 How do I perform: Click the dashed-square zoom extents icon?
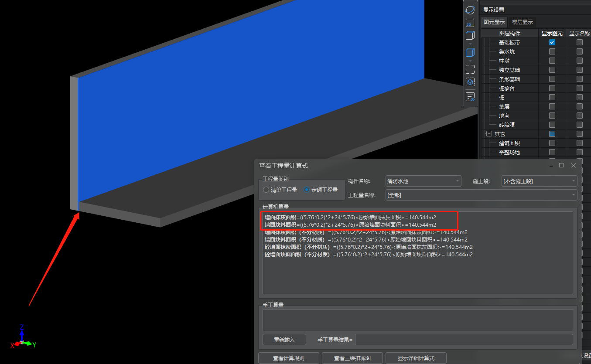(470, 69)
